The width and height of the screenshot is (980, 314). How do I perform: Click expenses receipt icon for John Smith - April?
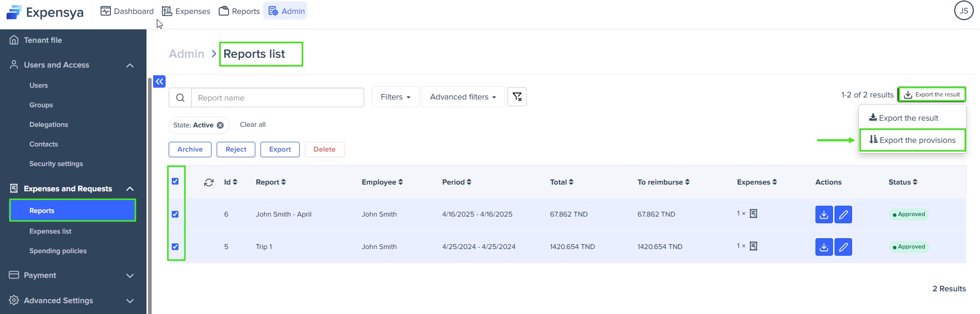pyautogui.click(x=754, y=213)
